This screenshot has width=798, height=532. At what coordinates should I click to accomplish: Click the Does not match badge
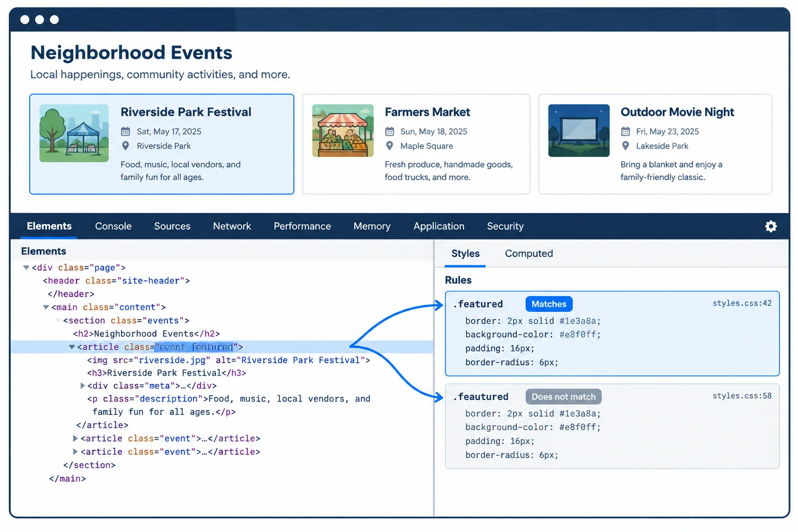point(564,397)
